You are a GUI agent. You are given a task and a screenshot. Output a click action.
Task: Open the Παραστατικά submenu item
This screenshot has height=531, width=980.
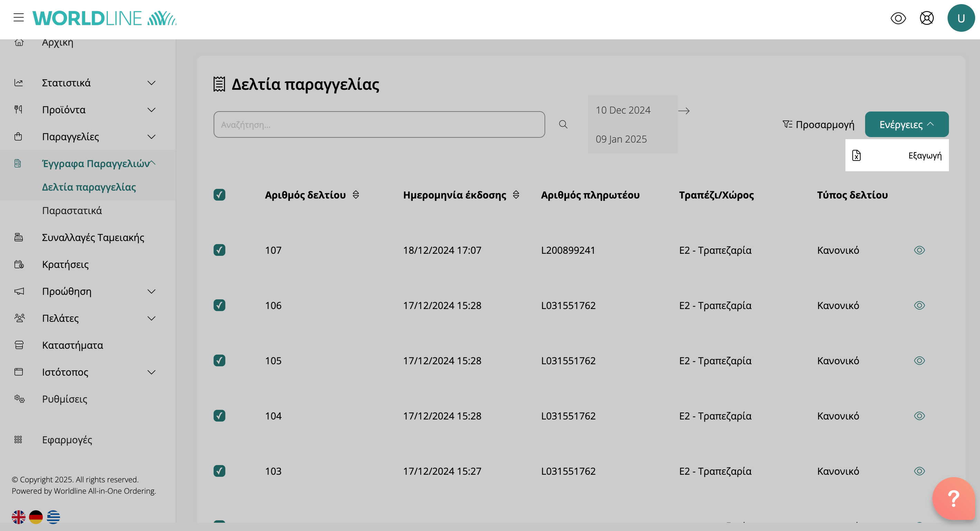click(x=72, y=211)
